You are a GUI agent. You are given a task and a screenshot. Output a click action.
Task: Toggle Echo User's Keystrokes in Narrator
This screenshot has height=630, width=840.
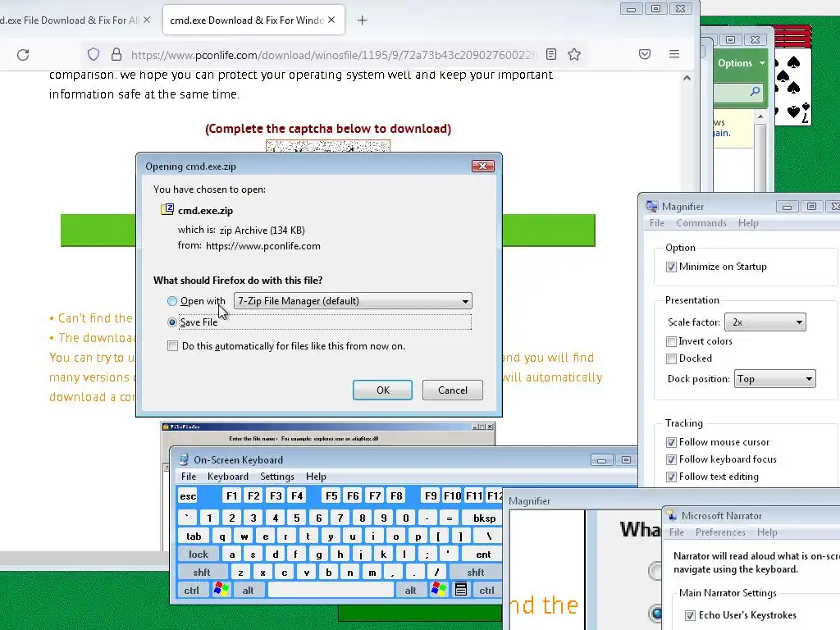pos(691,615)
